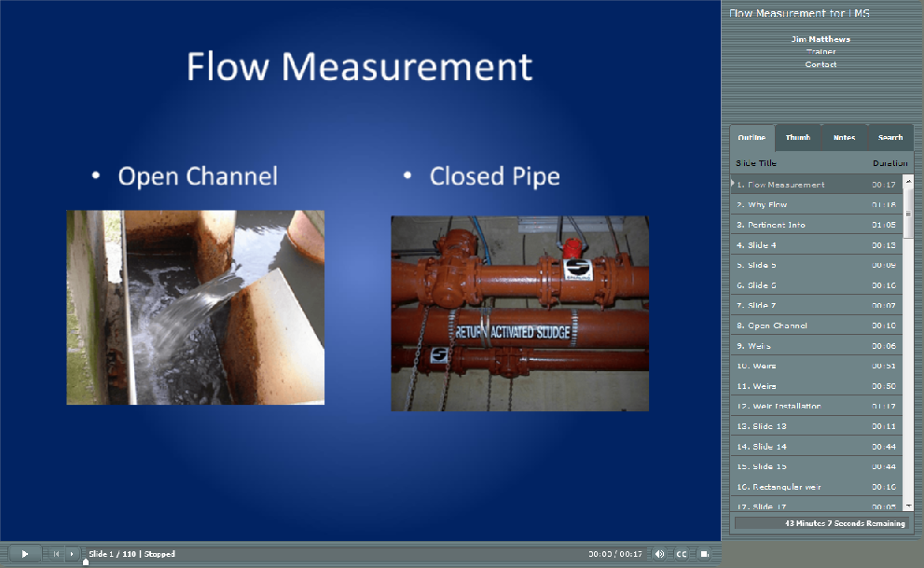Mute audio with the speaker icon
Image resolution: width=924 pixels, height=568 pixels.
tap(661, 553)
